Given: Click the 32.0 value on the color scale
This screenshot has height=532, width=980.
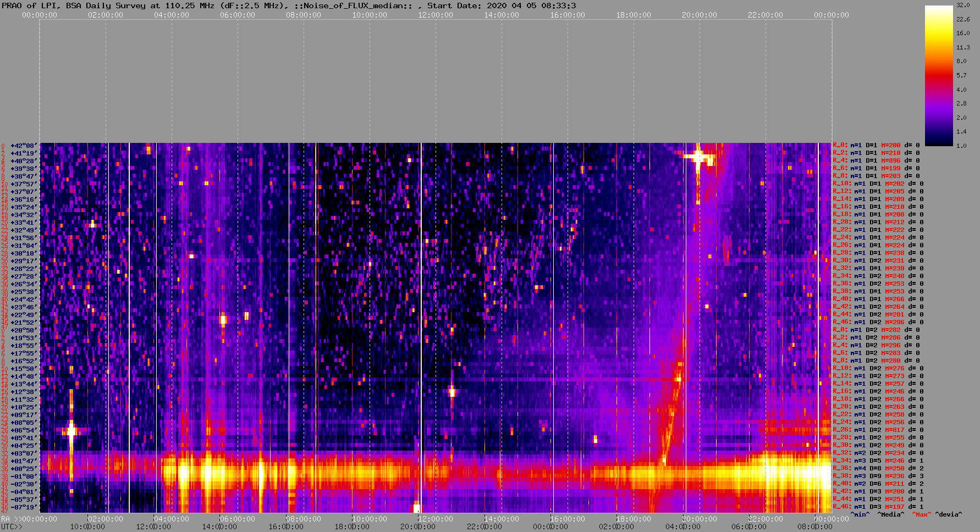Looking at the screenshot, I should click(x=963, y=5).
